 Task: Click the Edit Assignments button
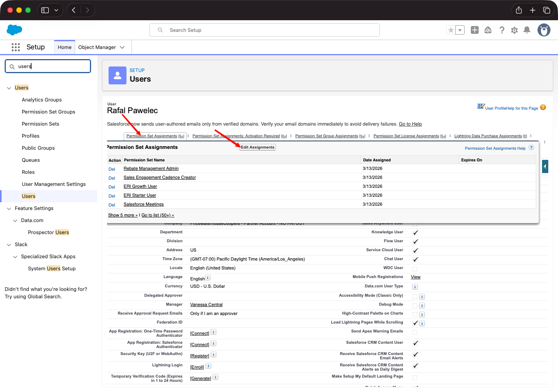click(x=257, y=147)
